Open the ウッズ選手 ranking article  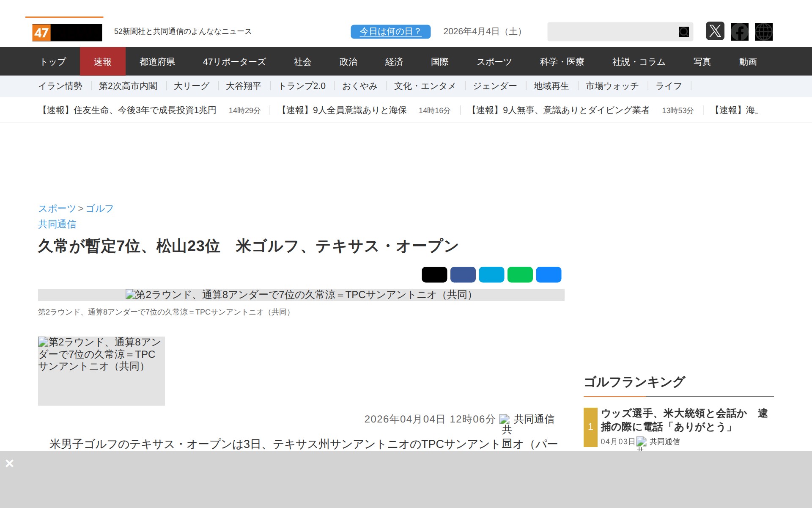click(x=684, y=420)
